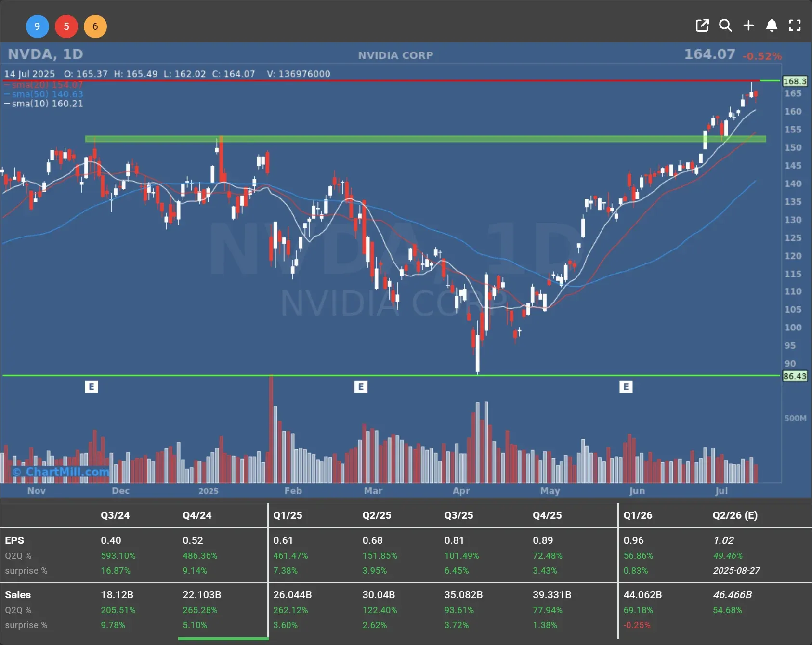Click EPS value 0.68
This screenshot has height=645, width=812.
[372, 540]
